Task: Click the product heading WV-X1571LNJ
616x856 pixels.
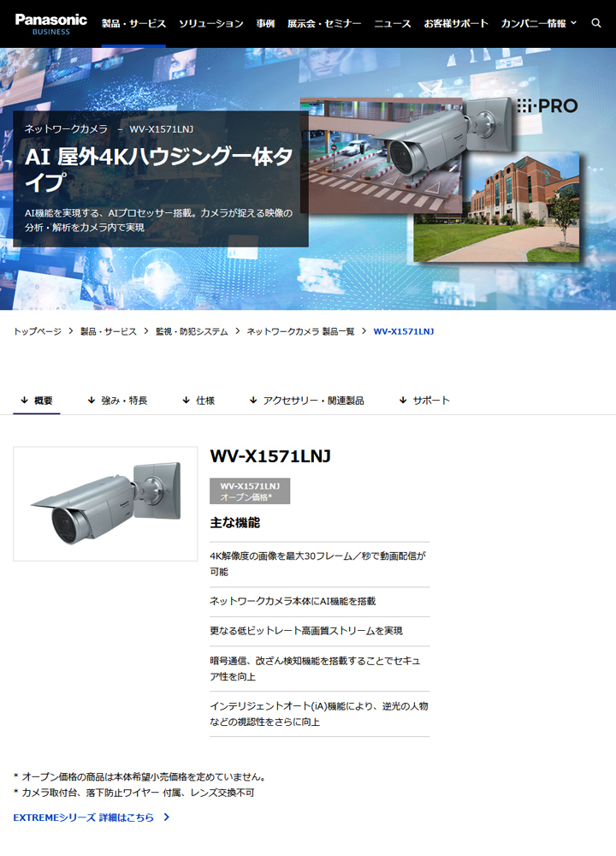Action: [270, 456]
